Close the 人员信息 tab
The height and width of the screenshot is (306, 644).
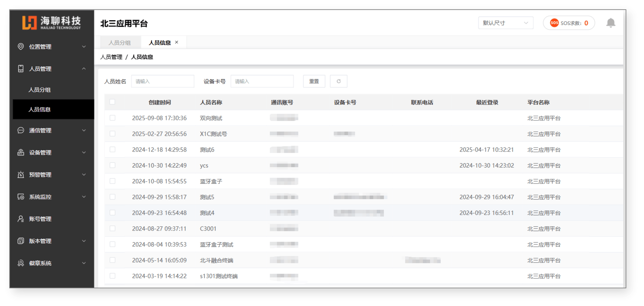point(176,42)
